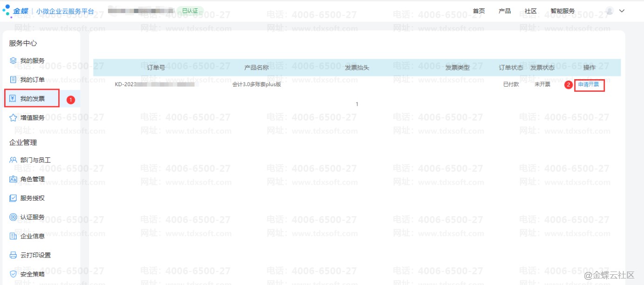
Task: Click the 我的订单 document icon
Action: pyautogui.click(x=13, y=80)
